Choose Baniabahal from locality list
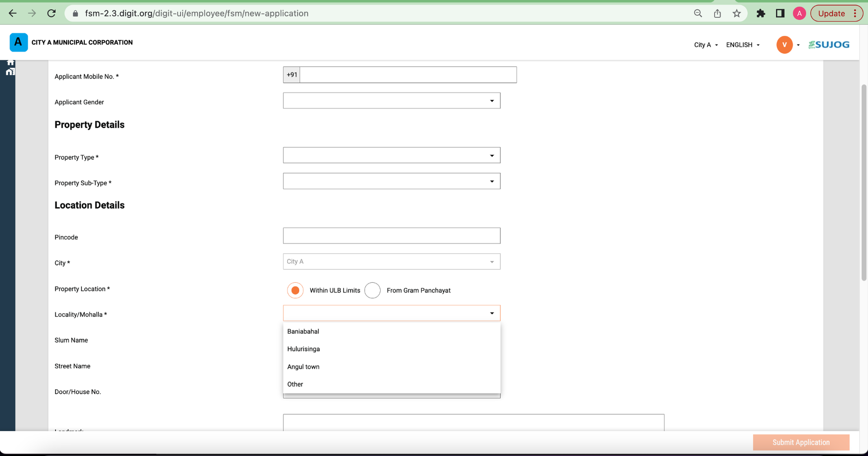868x456 pixels. (x=303, y=331)
